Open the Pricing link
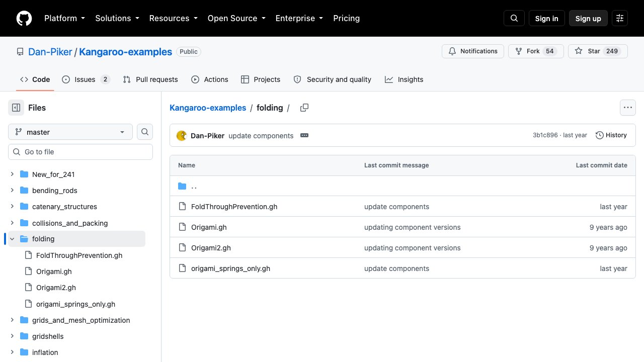The image size is (644, 362). coord(347,18)
